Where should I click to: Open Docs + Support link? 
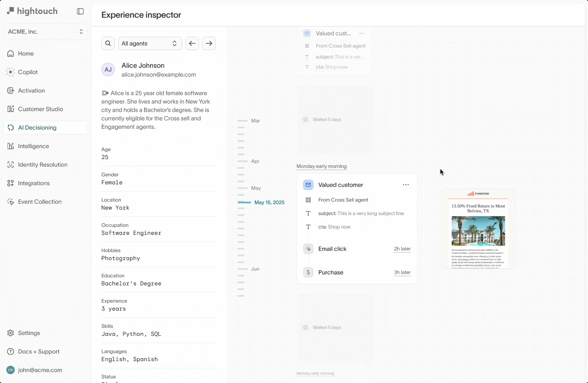[38, 351]
